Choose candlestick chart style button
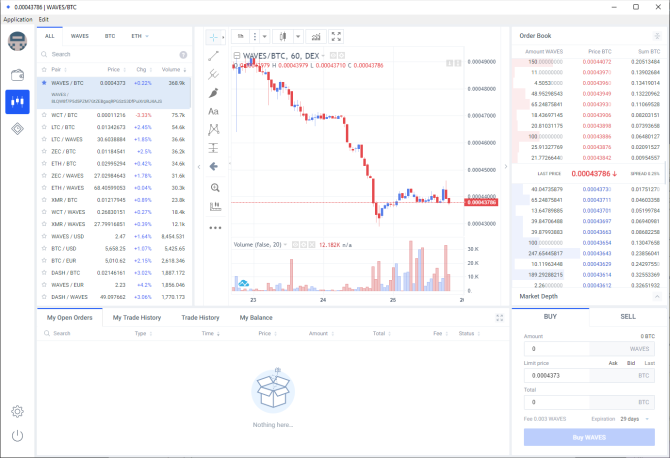The height and width of the screenshot is (458, 670). pos(283,37)
